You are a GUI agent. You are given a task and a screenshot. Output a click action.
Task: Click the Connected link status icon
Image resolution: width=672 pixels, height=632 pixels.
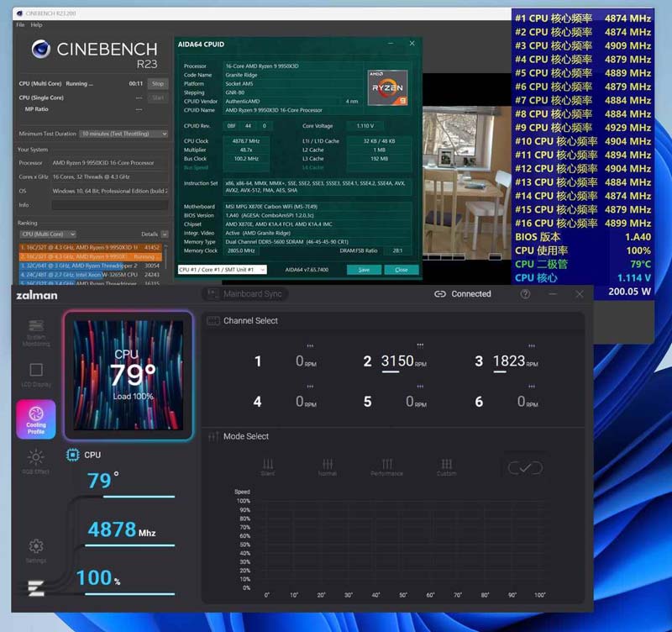[x=439, y=294]
